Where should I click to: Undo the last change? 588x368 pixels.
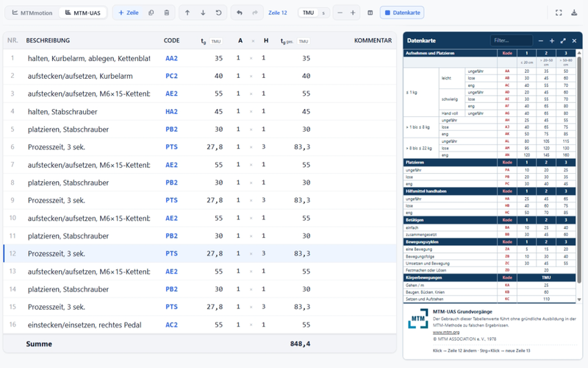(240, 13)
